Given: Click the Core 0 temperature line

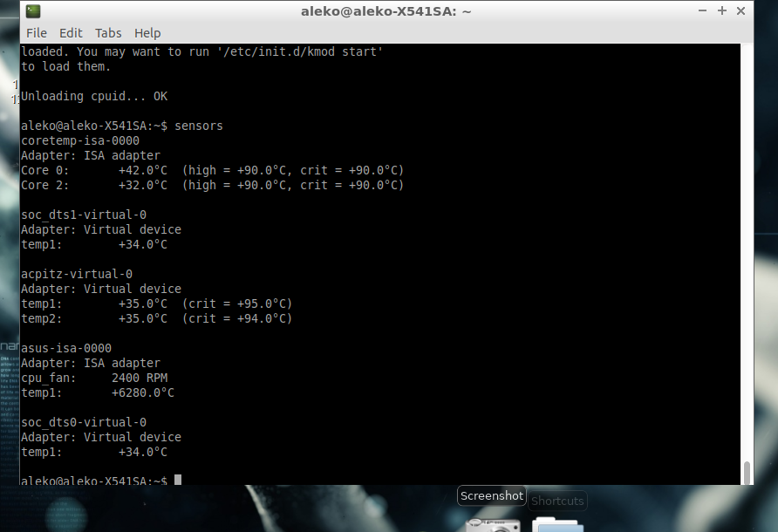Looking at the screenshot, I should [x=212, y=170].
